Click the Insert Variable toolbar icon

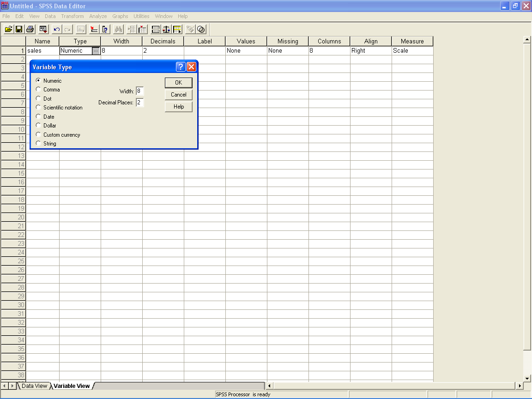[143, 30]
